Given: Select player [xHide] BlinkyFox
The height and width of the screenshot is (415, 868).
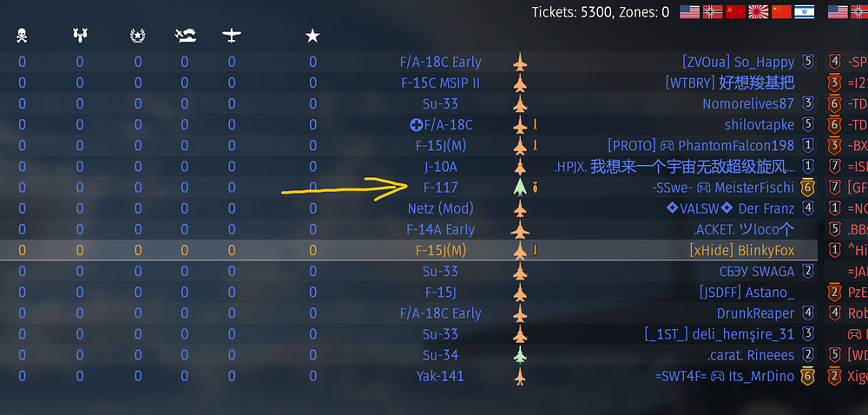Looking at the screenshot, I should [742, 251].
